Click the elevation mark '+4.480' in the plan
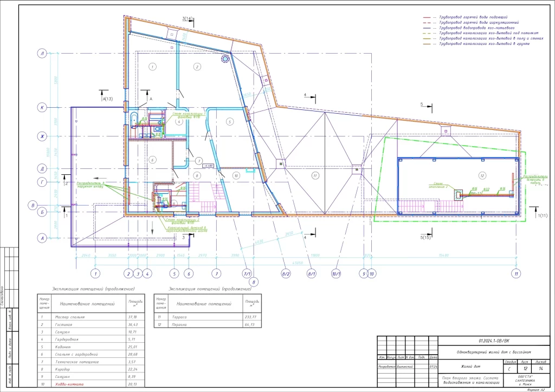This screenshot has height=392, width=555. point(208,167)
